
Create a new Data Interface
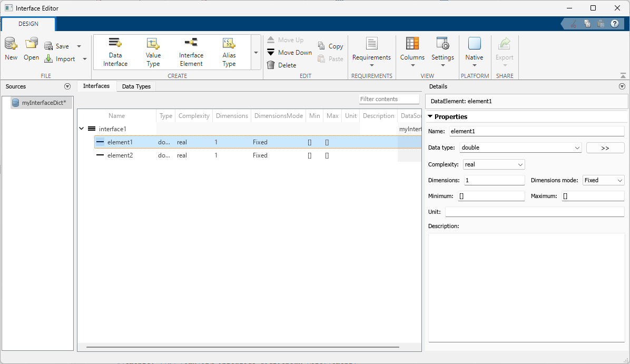click(x=115, y=51)
